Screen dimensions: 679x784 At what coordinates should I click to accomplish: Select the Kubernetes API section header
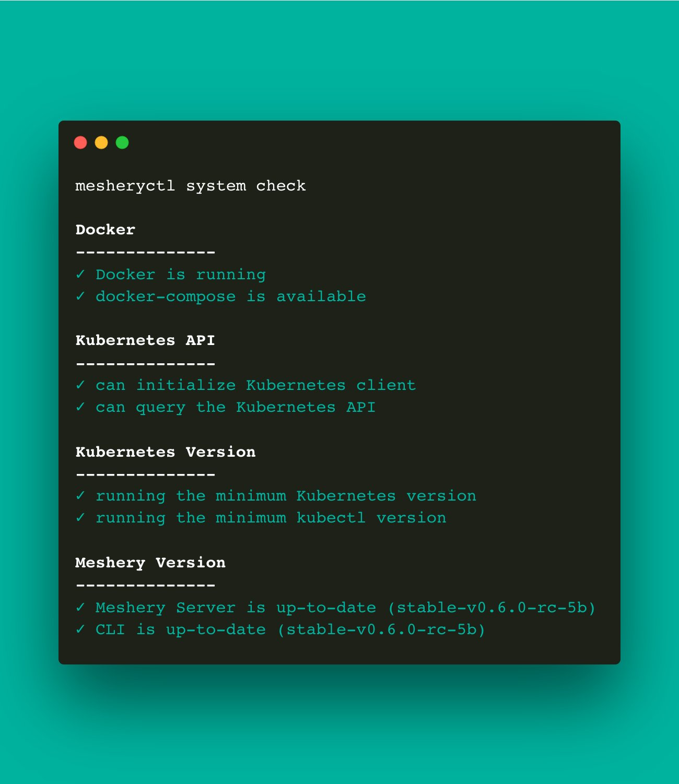click(145, 340)
